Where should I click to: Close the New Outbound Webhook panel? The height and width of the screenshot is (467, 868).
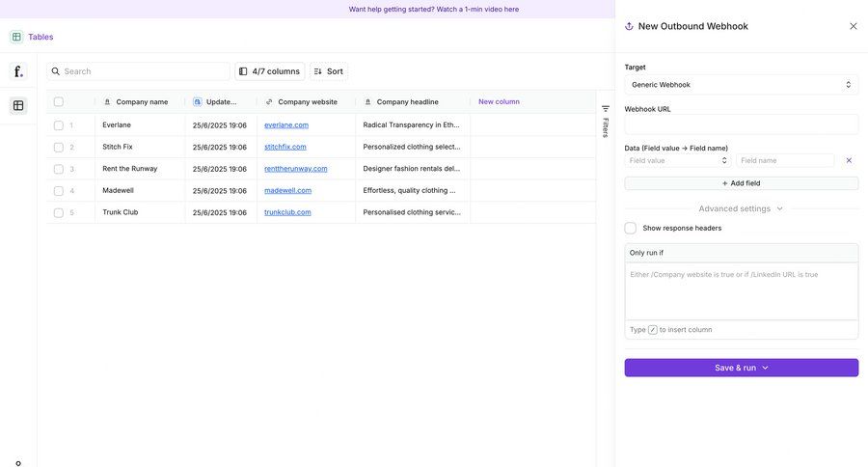pos(854,26)
